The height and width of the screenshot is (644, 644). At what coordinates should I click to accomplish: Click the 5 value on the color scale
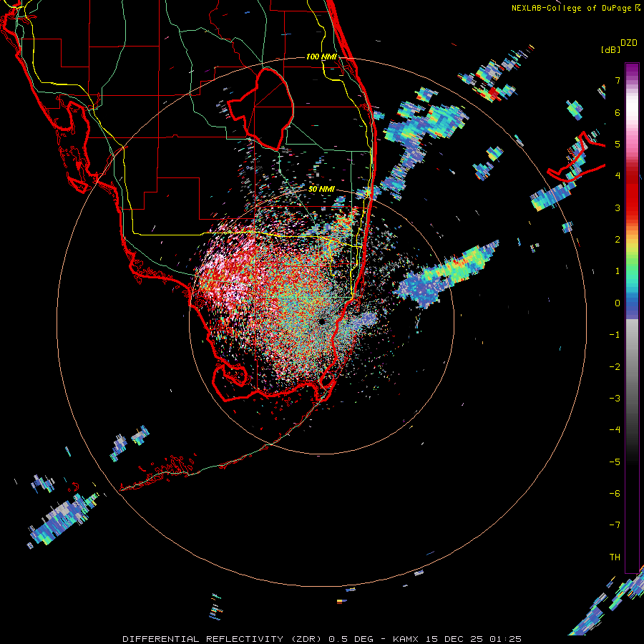pos(618,144)
